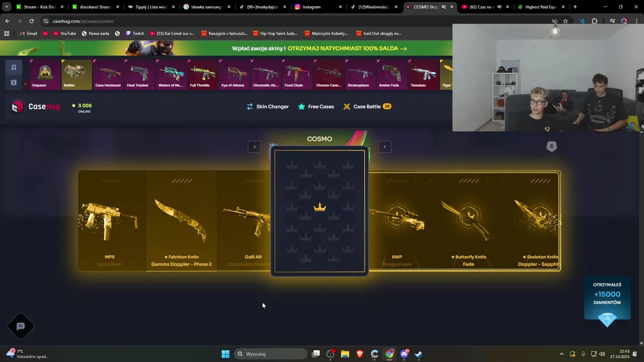This screenshot has height=362, width=644.
Task: Switch to the discokarol Stream tab
Action: (x=96, y=7)
